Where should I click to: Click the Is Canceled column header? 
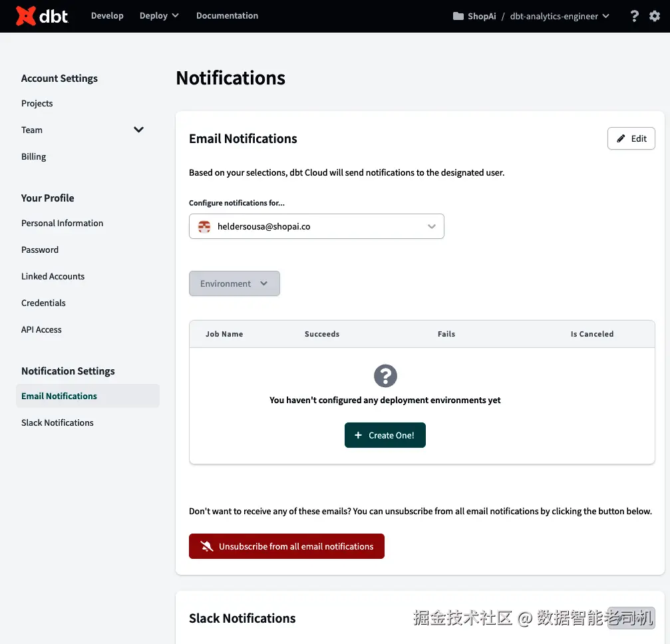[x=591, y=334]
